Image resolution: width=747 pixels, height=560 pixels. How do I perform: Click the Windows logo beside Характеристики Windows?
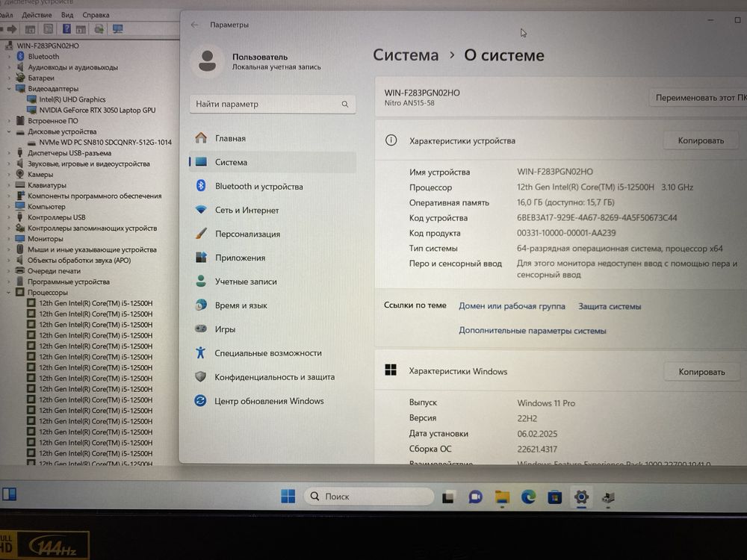pyautogui.click(x=391, y=370)
